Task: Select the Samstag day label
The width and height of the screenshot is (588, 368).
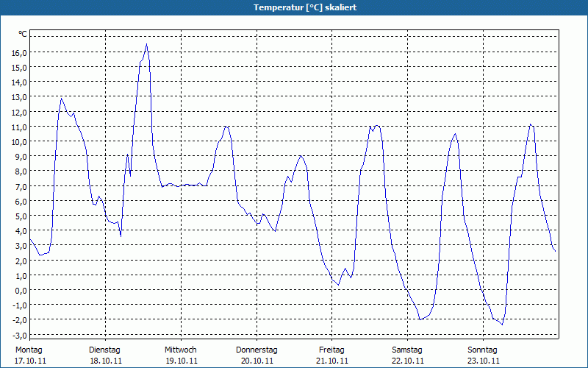Action: point(407,350)
